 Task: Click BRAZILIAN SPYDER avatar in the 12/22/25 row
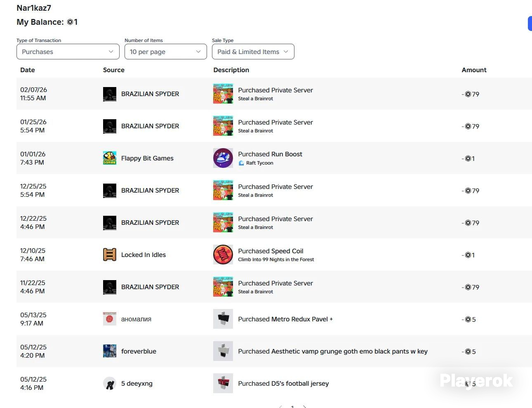pos(110,223)
